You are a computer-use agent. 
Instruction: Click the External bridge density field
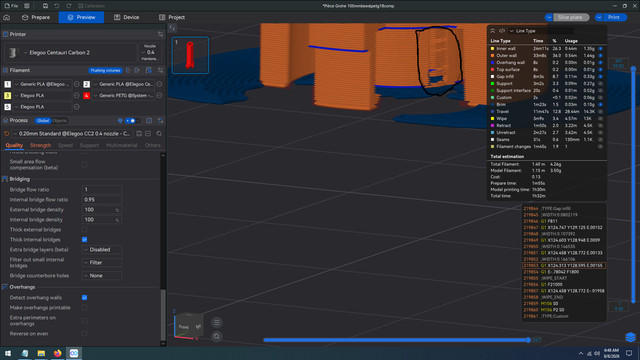point(102,210)
